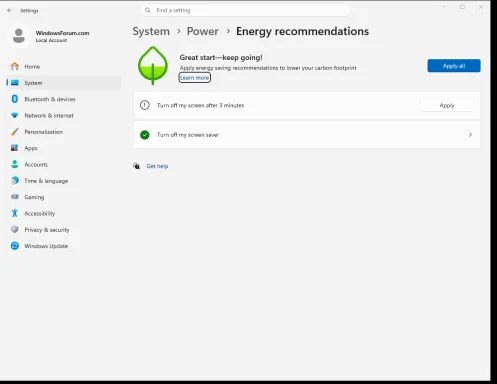Go to Accessibility settings
This screenshot has width=497, height=384.
pos(63,213)
